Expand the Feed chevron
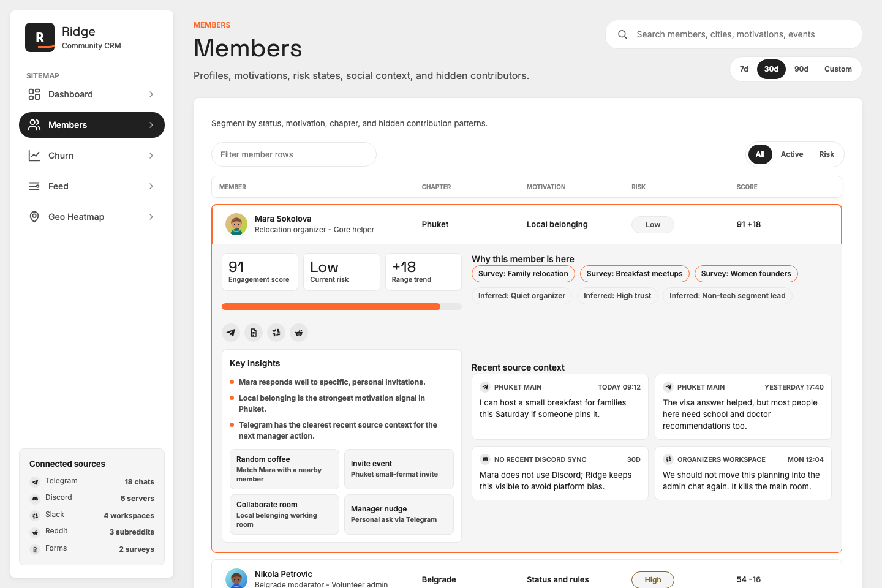This screenshot has width=882, height=588. pos(151,186)
